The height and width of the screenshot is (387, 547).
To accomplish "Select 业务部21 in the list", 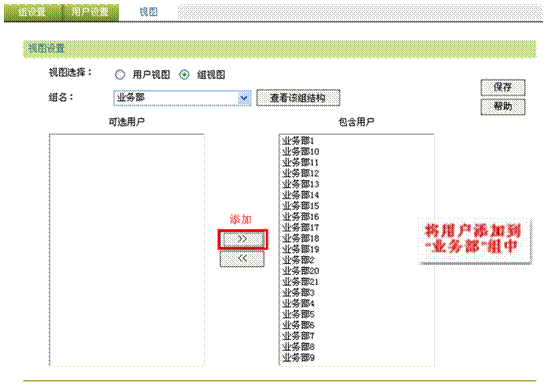I will tap(301, 282).
